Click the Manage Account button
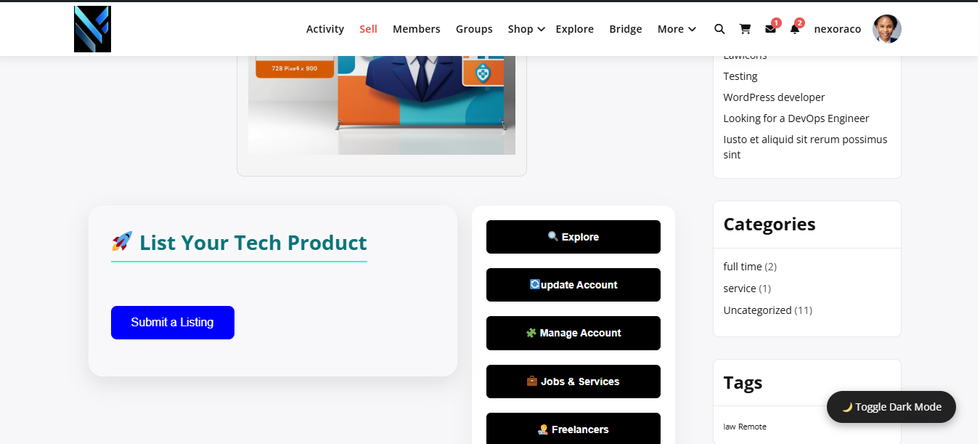Viewport: 980px width, 444px height. point(573,333)
